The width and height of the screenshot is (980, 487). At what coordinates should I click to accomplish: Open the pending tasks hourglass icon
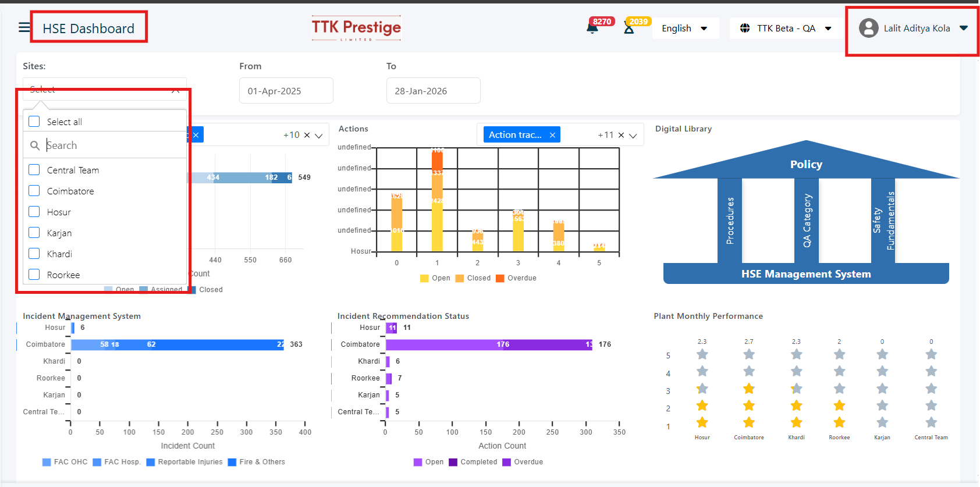click(629, 28)
